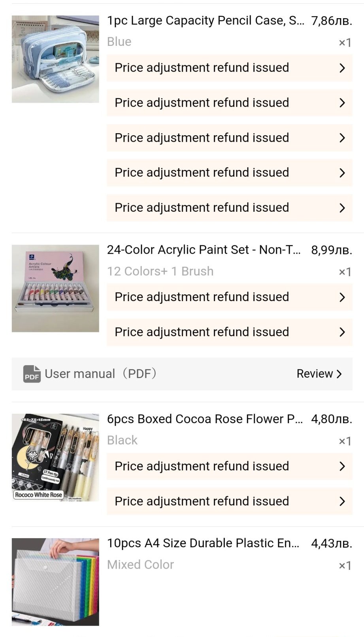Viewport: 364px width, 637px height.
Task: Expand fifth refund chevron under Pencil Case
Action: 342,208
